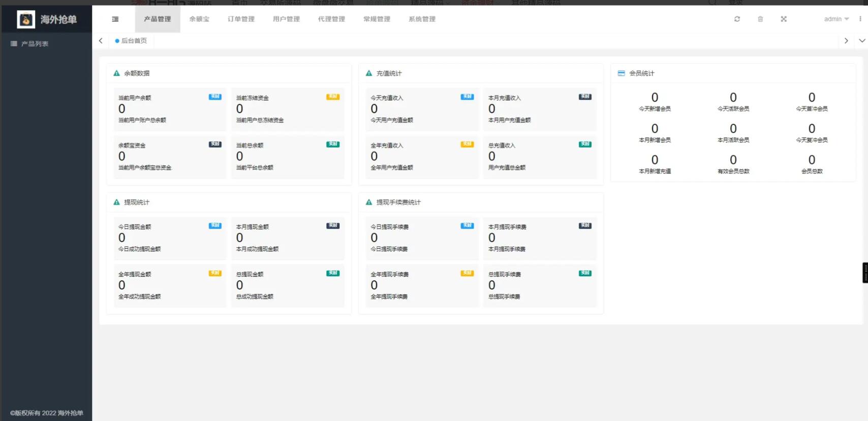Viewport: 868px width, 421px height.
Task: Select the 余额宝 menu item
Action: coord(199,19)
